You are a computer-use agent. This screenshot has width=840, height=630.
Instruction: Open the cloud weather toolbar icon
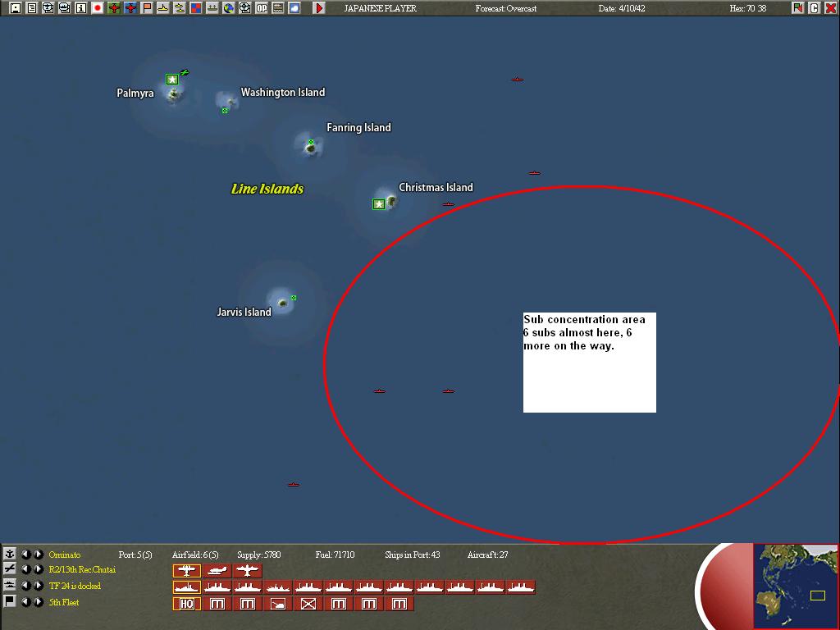tap(294, 8)
